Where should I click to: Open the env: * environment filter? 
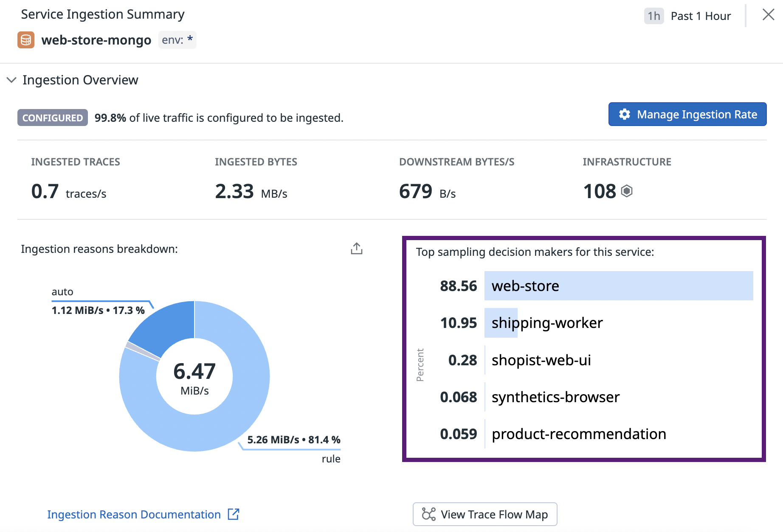click(177, 40)
